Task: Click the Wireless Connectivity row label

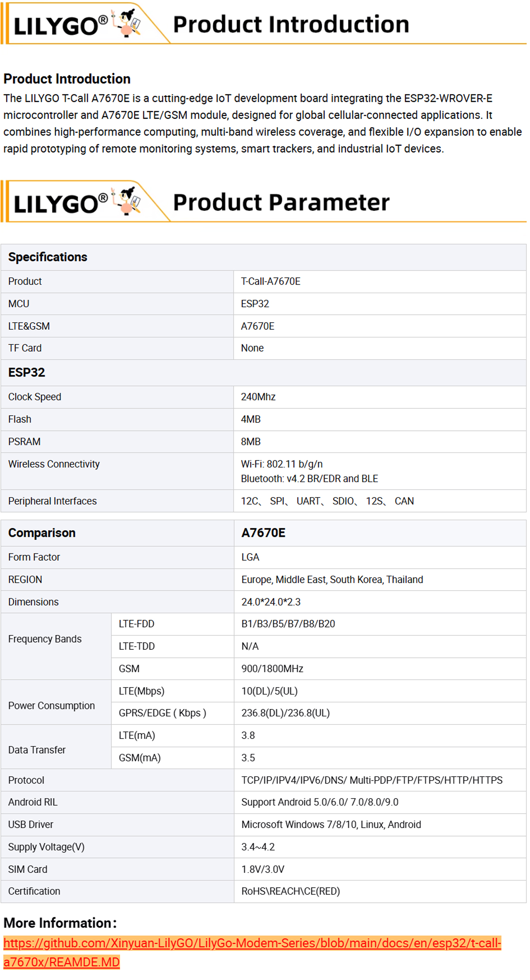Action: [x=54, y=464]
